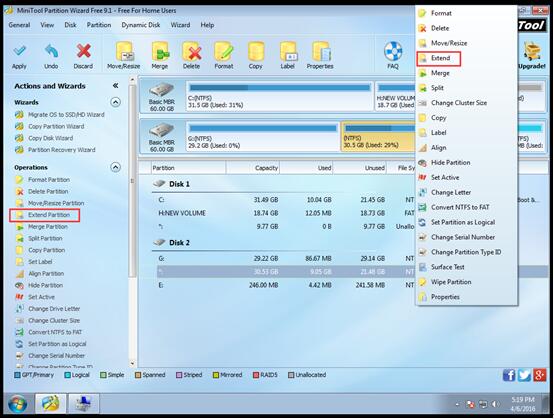Screen dimensions: 554x419
Task: Open the Dynamic Disk menu
Action: click(x=141, y=25)
